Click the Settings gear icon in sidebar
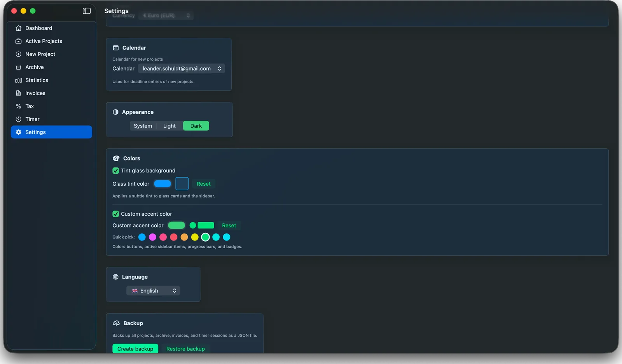Viewport: 622px width, 364px height. click(x=18, y=132)
